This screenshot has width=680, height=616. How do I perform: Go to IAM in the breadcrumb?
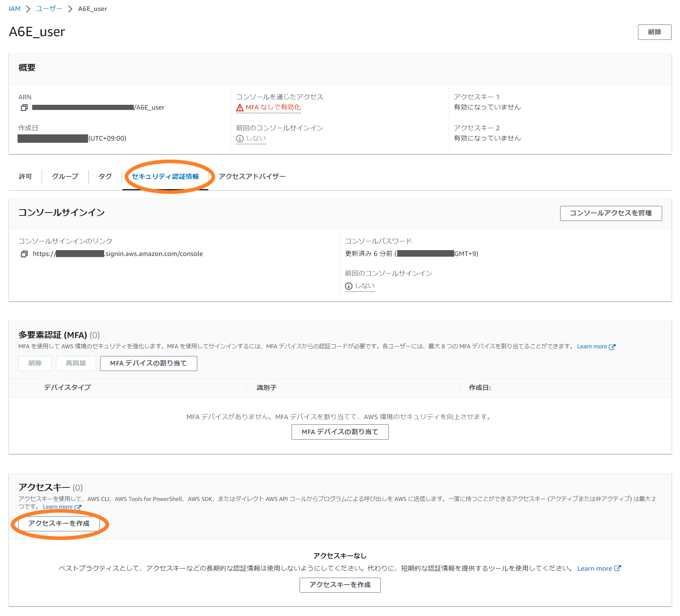coord(15,9)
